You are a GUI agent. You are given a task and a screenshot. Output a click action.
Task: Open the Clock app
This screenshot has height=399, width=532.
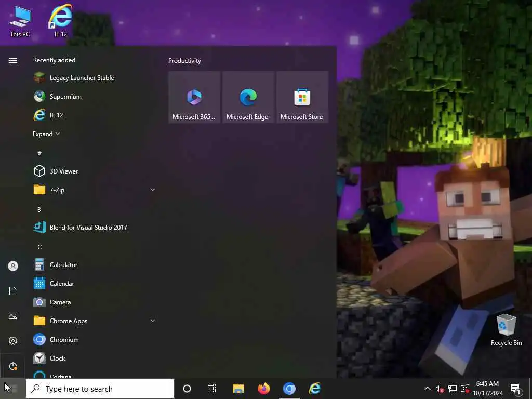point(95,358)
